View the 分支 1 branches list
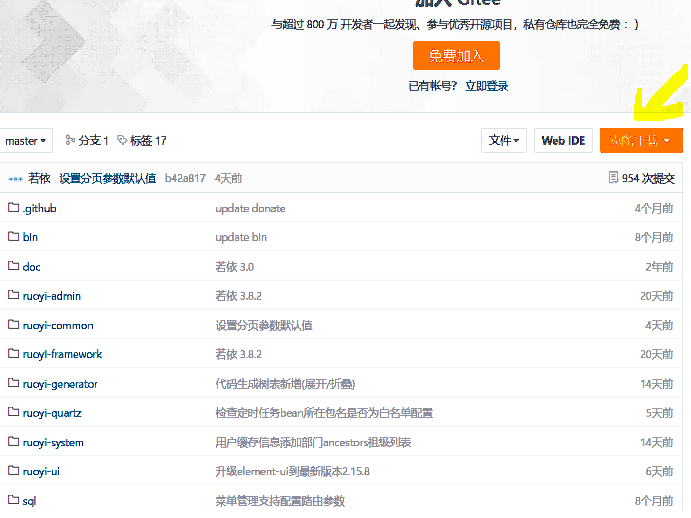The height and width of the screenshot is (518, 691). coord(87,141)
